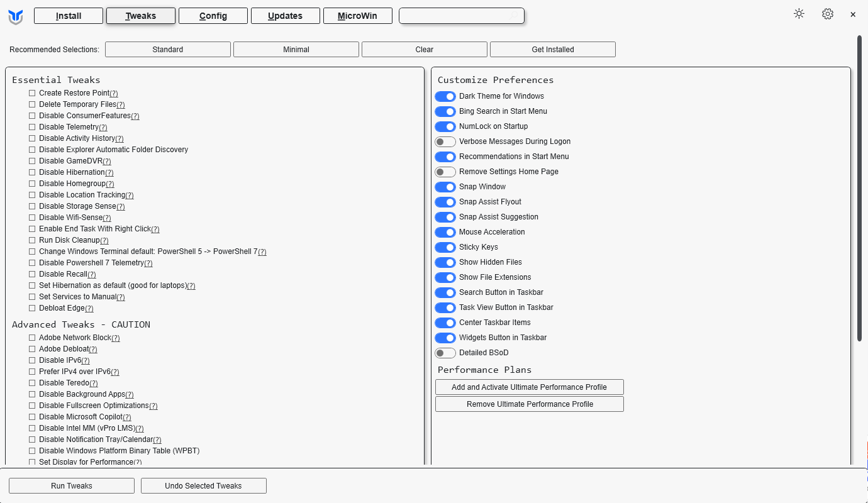Remove Ultimate Performance Profile
This screenshot has width=868, height=503.
(x=530, y=404)
